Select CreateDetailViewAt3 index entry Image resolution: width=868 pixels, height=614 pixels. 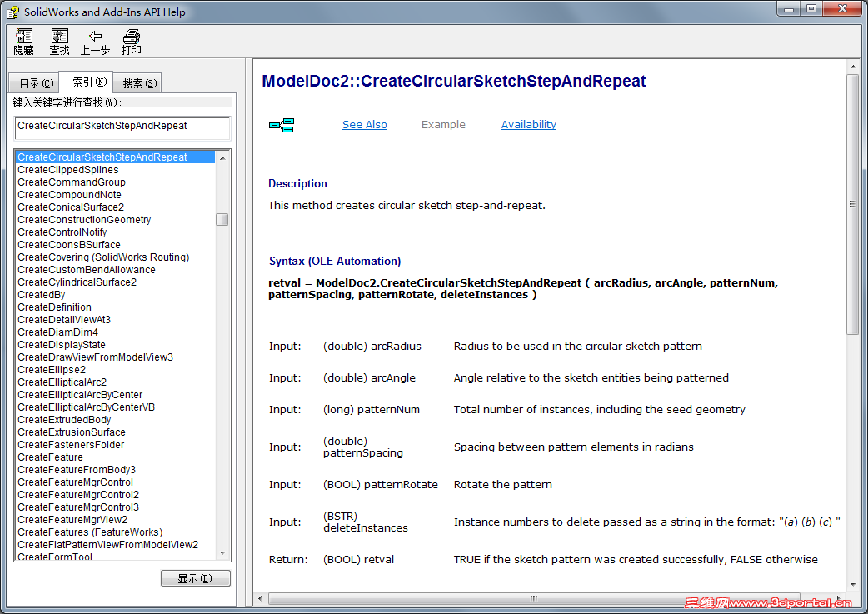[x=64, y=320]
